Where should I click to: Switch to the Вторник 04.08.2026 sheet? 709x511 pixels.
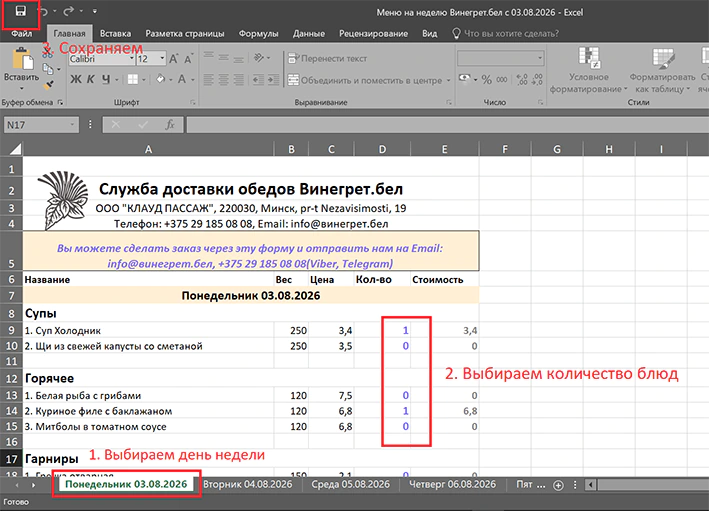point(247,484)
